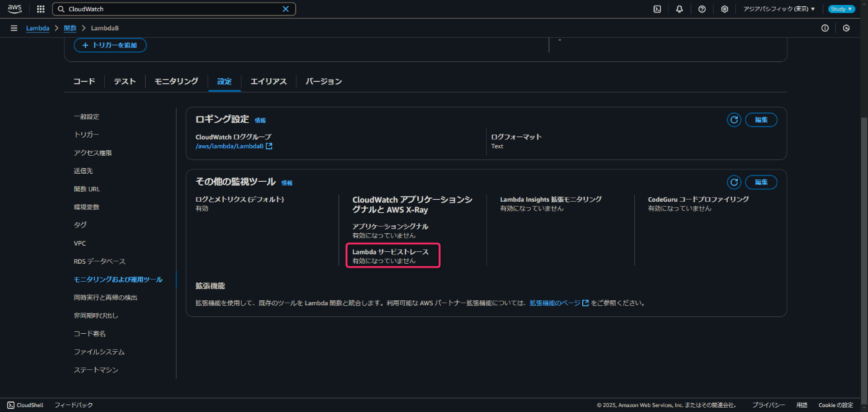Open 情報 link next to ロギング設定

[260, 120]
